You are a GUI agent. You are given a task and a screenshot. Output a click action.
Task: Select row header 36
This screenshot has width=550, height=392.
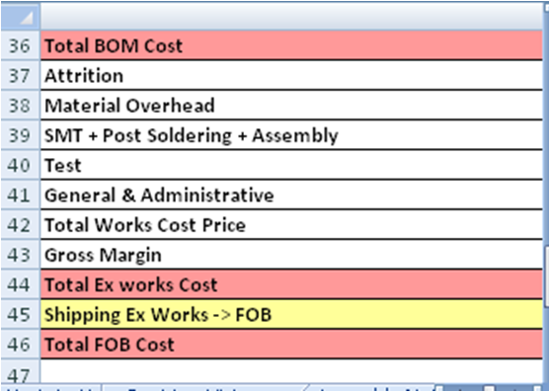(20, 45)
